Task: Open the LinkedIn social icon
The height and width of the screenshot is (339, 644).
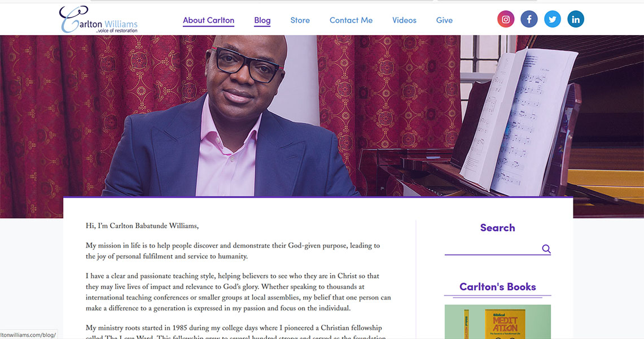Action: pos(576,19)
